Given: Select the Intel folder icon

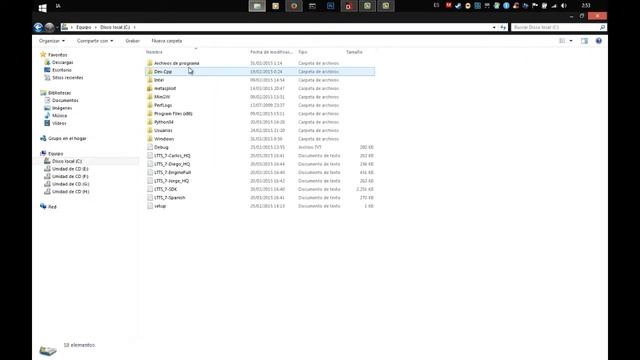Looking at the screenshot, I should point(150,80).
